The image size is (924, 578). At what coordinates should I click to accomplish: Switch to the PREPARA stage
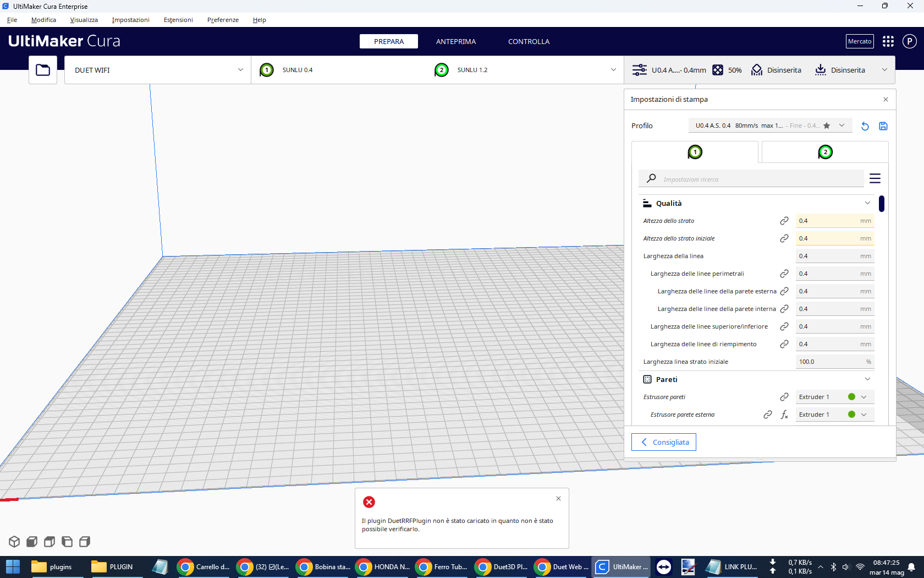pyautogui.click(x=389, y=41)
